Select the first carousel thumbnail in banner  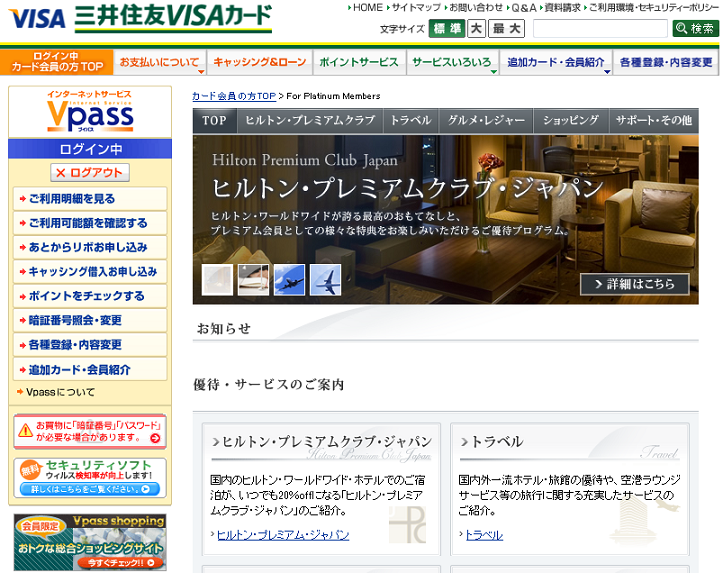point(217,280)
